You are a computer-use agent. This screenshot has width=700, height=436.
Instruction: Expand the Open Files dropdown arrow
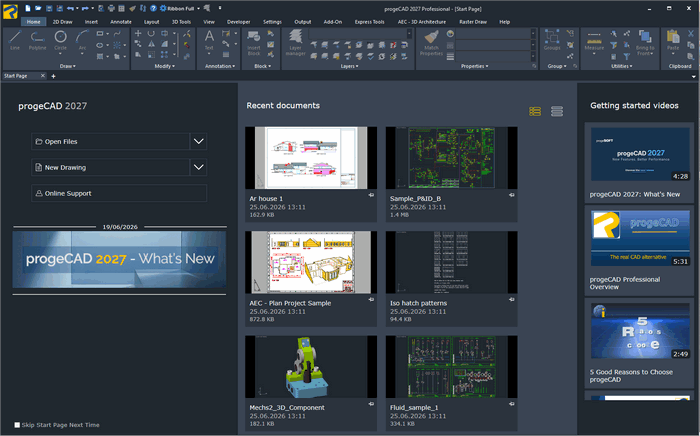[x=198, y=141]
